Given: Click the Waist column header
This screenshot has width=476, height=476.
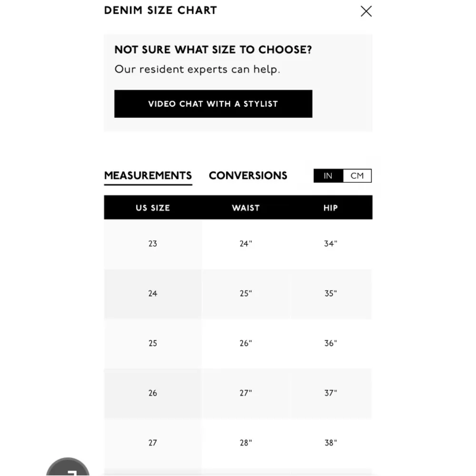Looking at the screenshot, I should click(246, 208).
